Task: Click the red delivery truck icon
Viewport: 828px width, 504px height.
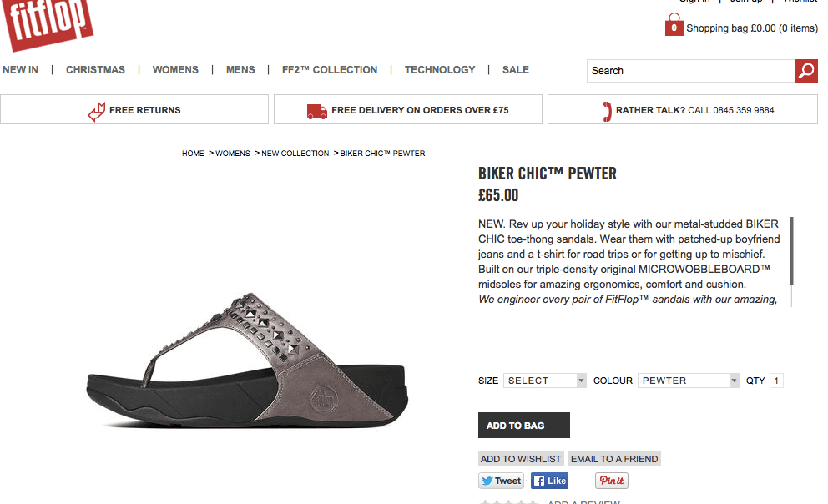Action: (316, 110)
